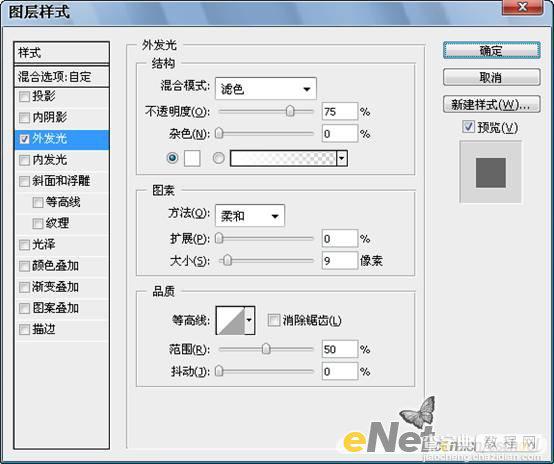Enable the 光泽 checkbox
554x464 pixels.
tap(24, 245)
